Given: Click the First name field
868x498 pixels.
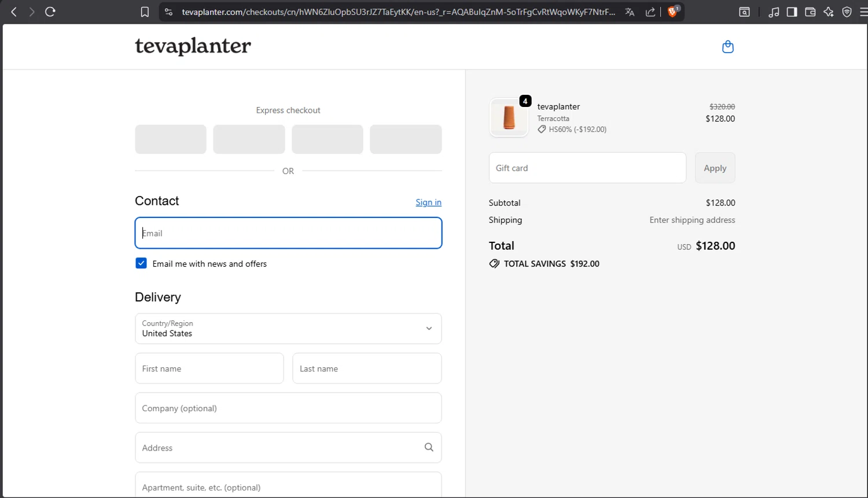Looking at the screenshot, I should point(209,368).
